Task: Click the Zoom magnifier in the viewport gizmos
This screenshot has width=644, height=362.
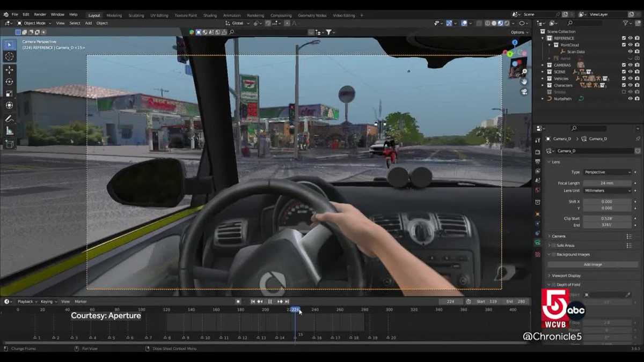Action: tap(524, 71)
